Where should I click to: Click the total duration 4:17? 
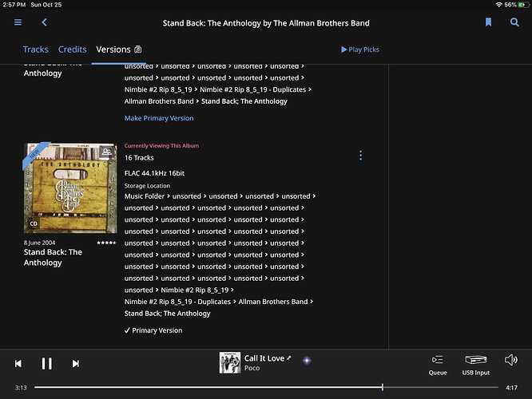(x=511, y=388)
